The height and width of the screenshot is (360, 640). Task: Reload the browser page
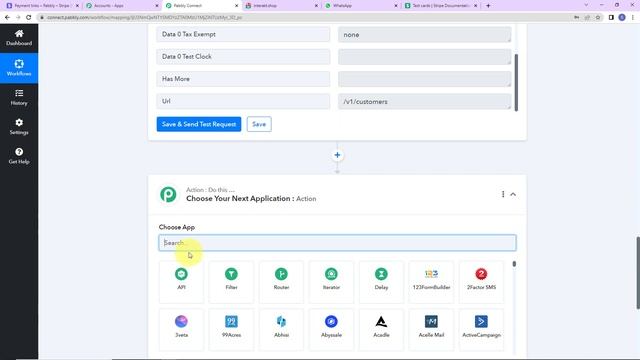point(29,17)
